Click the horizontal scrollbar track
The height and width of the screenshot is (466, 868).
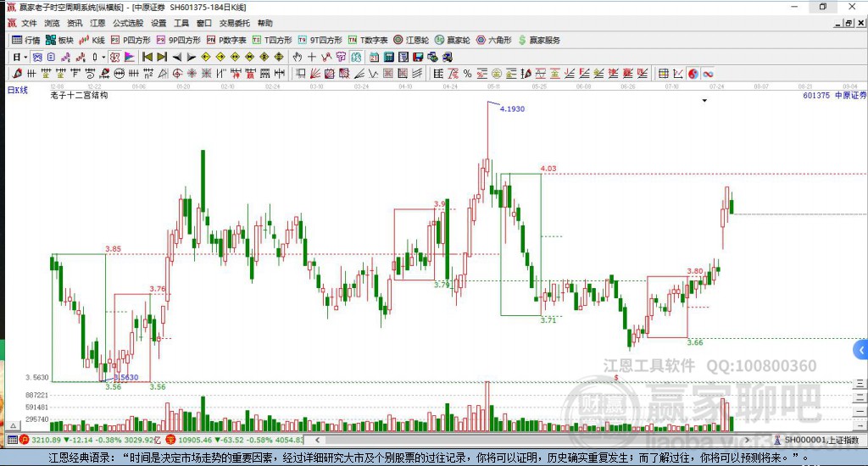pos(531,440)
